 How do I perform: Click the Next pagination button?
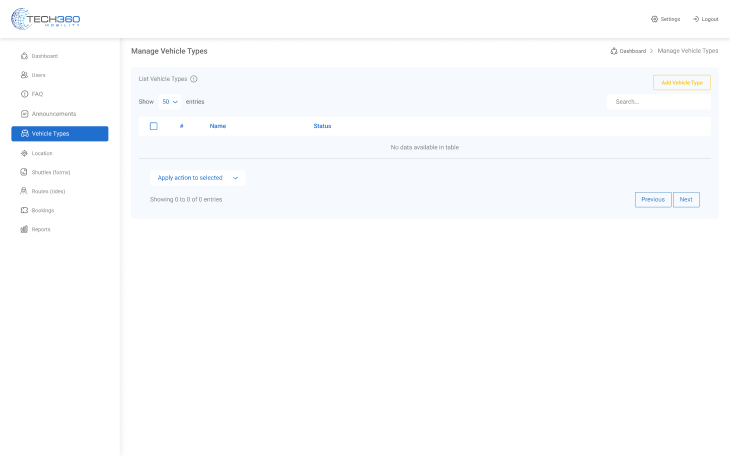686,200
